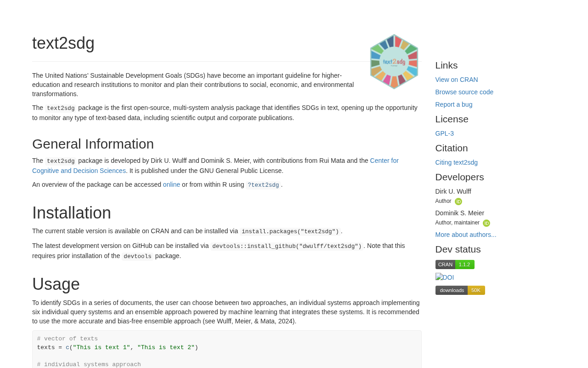Open the GPL-3 license link
Screen dimensions: 588x368
(445, 133)
